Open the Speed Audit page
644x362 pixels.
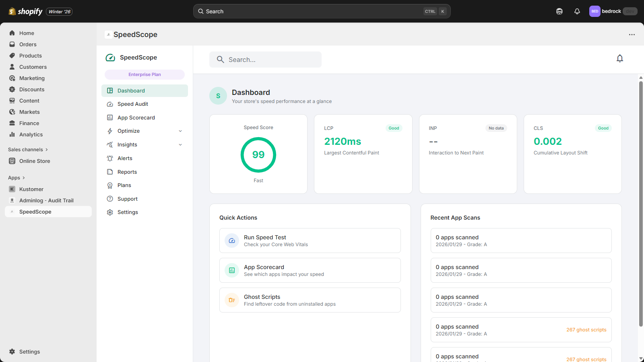tap(133, 104)
